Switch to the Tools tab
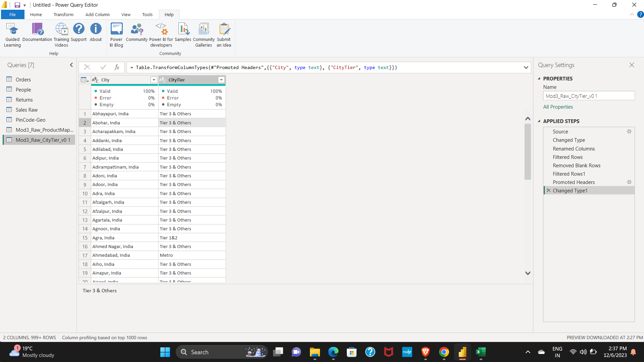644x362 pixels. pos(147,14)
